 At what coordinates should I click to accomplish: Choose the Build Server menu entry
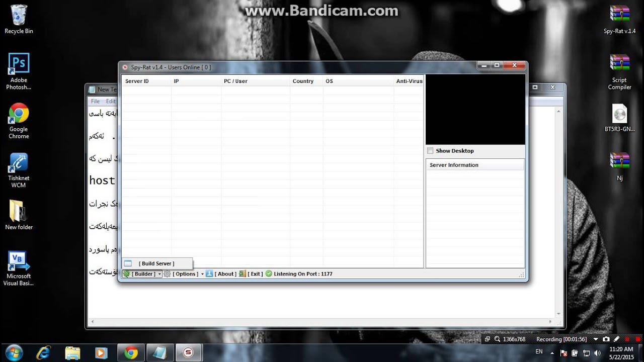pos(157,263)
